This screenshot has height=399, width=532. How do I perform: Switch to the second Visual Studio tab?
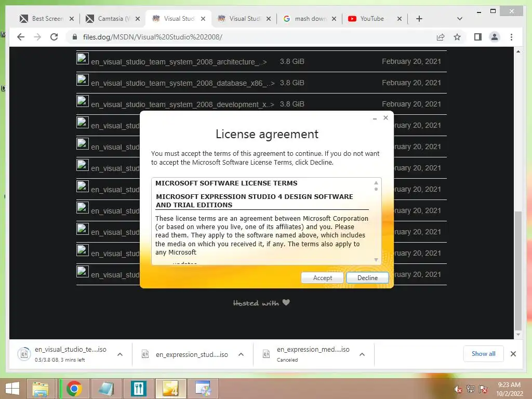point(244,19)
